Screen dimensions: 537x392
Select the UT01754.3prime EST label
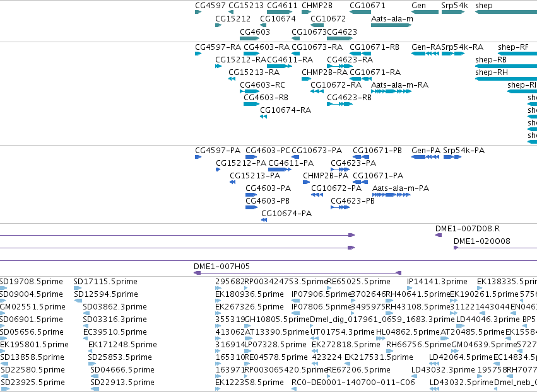342,333
